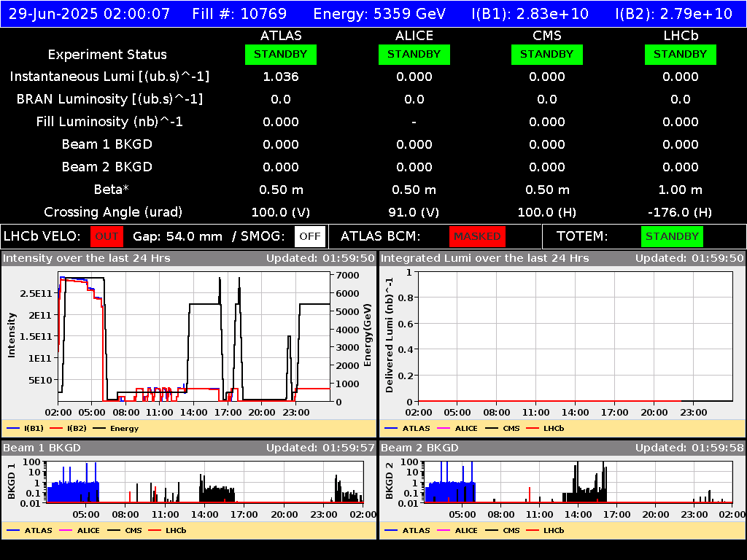Viewport: 747px width, 560px height.
Task: Click the 'Updated: 01:59:58' timestamp
Action: tap(689, 448)
